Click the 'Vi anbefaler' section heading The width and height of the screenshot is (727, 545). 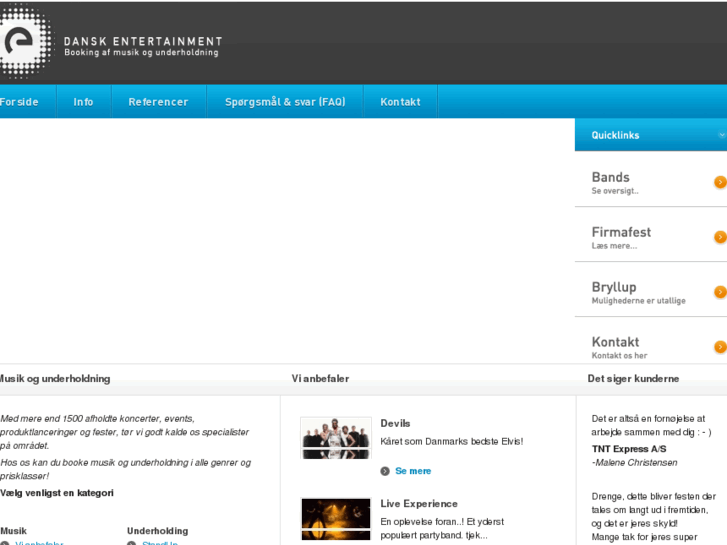[320, 378]
